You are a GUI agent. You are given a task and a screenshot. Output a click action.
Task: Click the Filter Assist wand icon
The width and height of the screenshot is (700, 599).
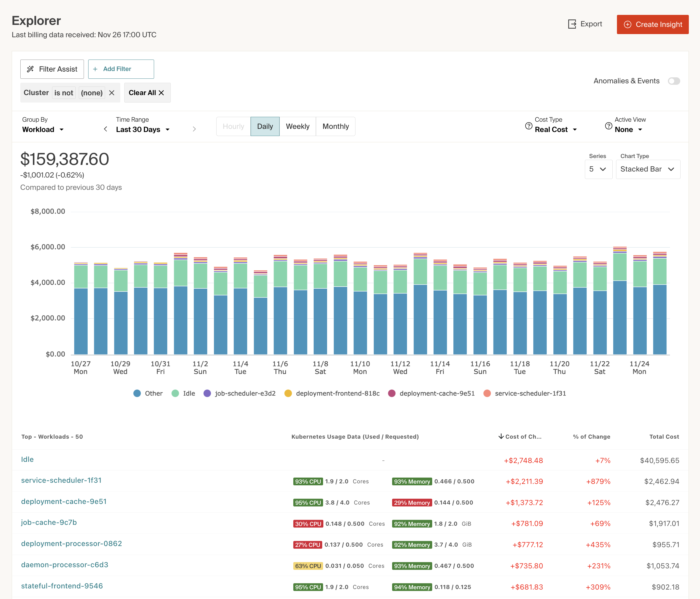31,69
